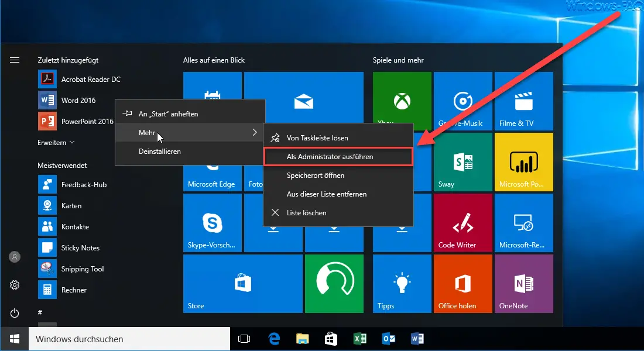Viewport: 644px width, 351px height.
Task: Select Liste löschen in submenu
Action: pos(338,213)
